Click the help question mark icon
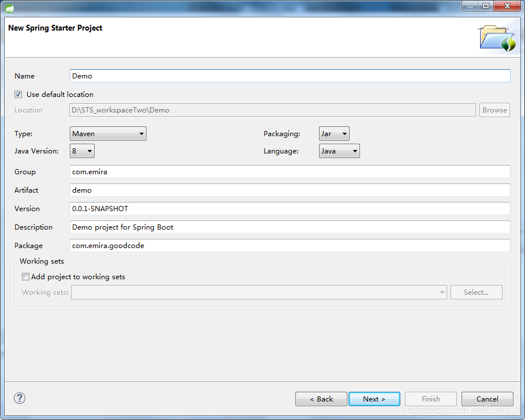Image resolution: width=525 pixels, height=420 pixels. 20,398
